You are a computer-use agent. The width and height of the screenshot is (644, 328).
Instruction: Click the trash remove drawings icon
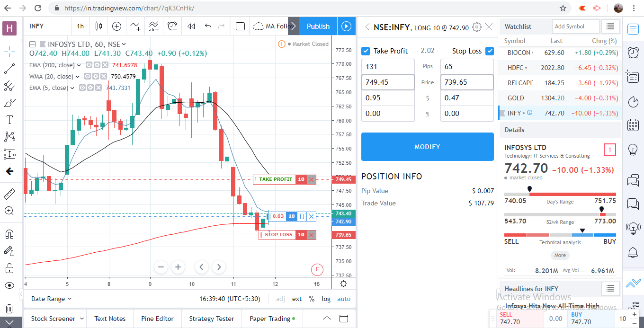[9, 309]
